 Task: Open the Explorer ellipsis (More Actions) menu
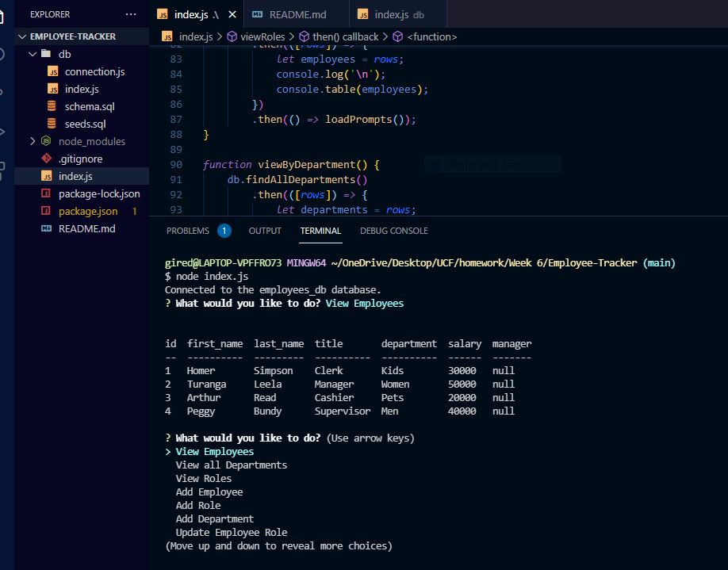tap(129, 13)
